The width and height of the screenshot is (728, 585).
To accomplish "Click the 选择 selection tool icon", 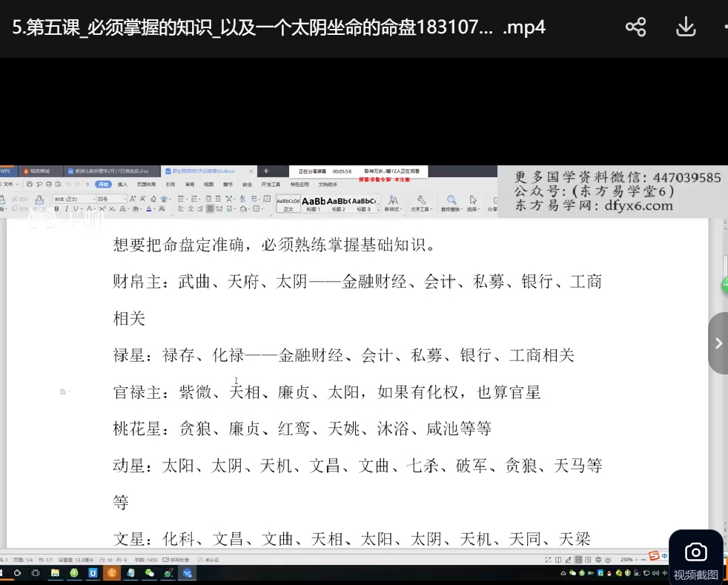I will click(472, 203).
